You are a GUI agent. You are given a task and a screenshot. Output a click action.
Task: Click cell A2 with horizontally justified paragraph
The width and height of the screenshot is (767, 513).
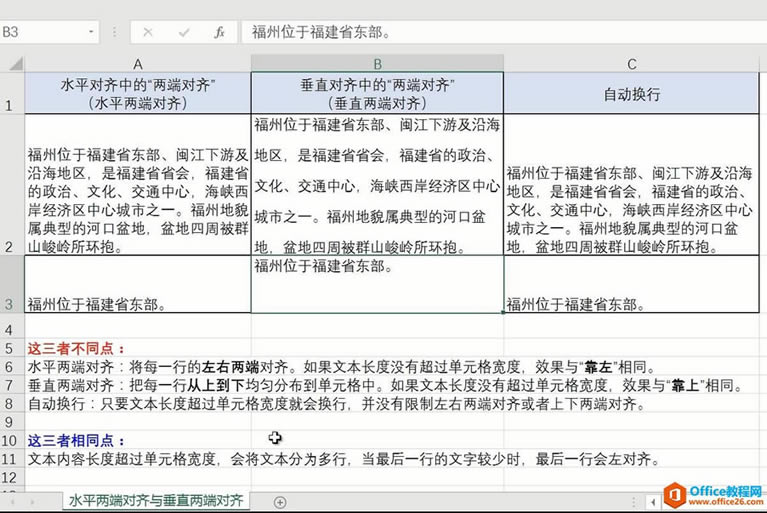click(138, 184)
